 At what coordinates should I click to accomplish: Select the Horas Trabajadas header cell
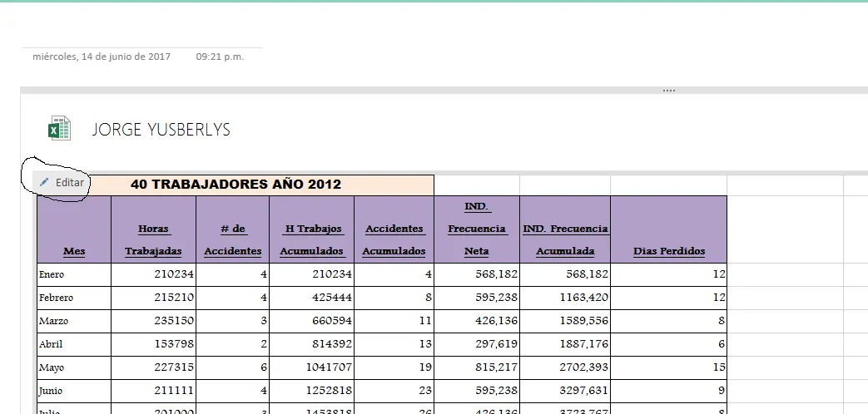click(153, 229)
